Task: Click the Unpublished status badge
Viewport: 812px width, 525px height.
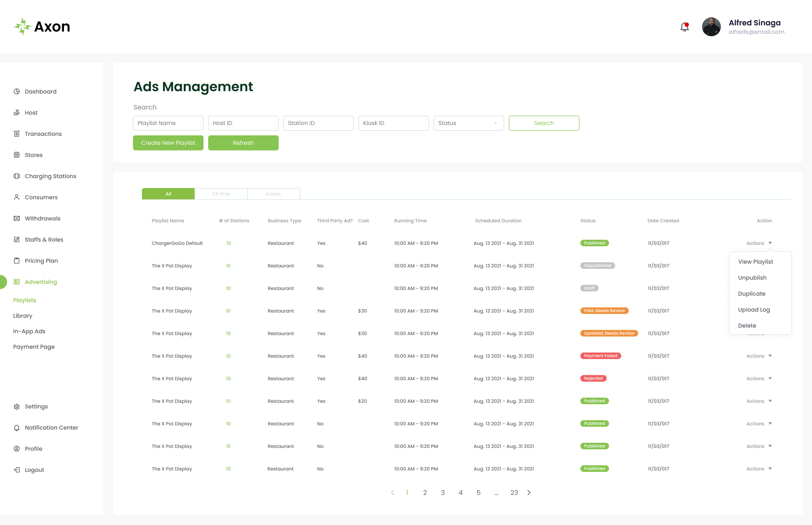Action: (x=598, y=266)
